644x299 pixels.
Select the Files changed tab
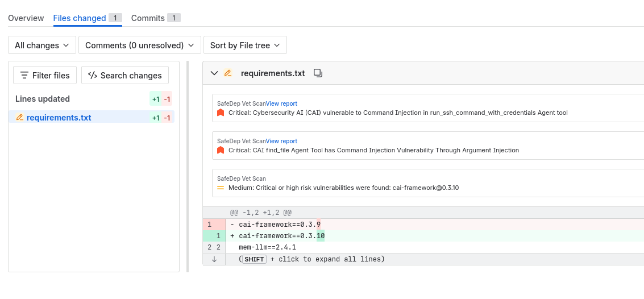pos(88,18)
